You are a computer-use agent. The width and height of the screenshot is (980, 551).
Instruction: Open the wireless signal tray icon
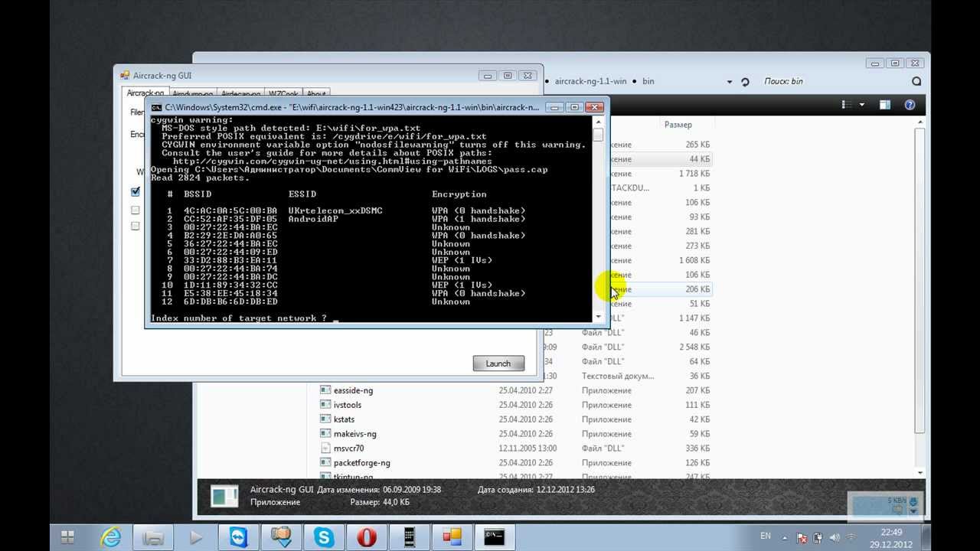point(851,537)
